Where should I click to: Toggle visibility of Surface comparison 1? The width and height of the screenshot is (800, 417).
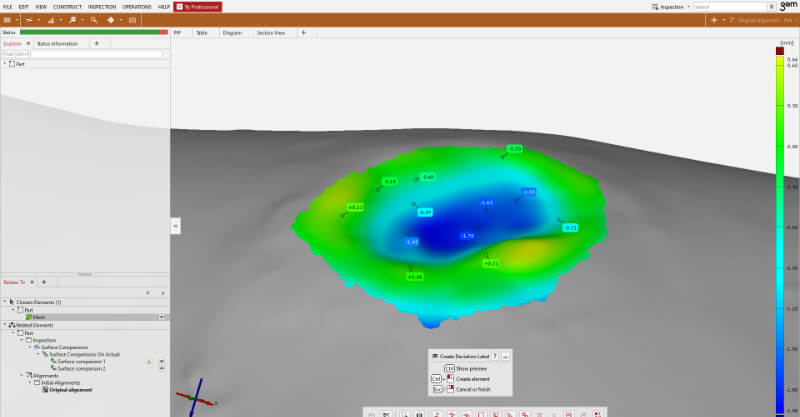coord(162,361)
